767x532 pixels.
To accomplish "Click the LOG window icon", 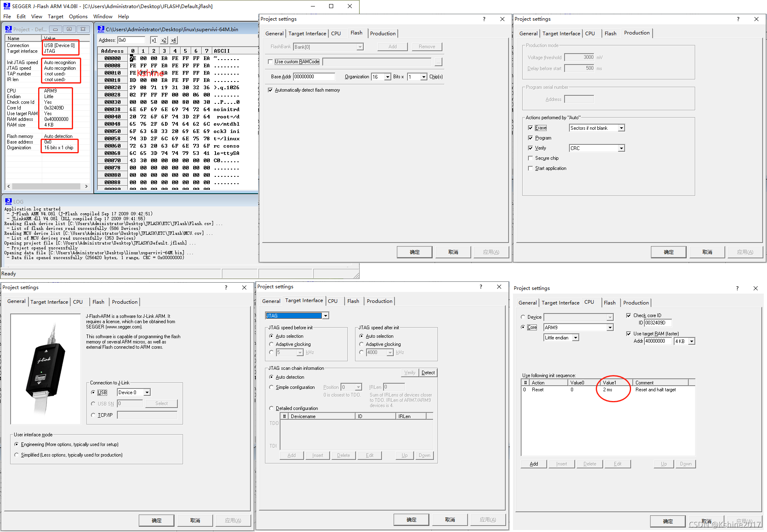I will [x=9, y=202].
